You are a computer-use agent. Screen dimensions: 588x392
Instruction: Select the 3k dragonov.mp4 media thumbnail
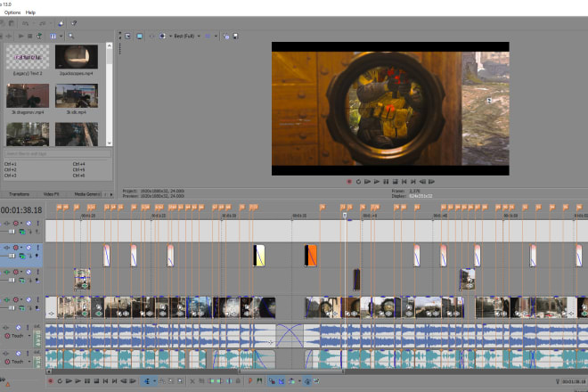[28, 96]
